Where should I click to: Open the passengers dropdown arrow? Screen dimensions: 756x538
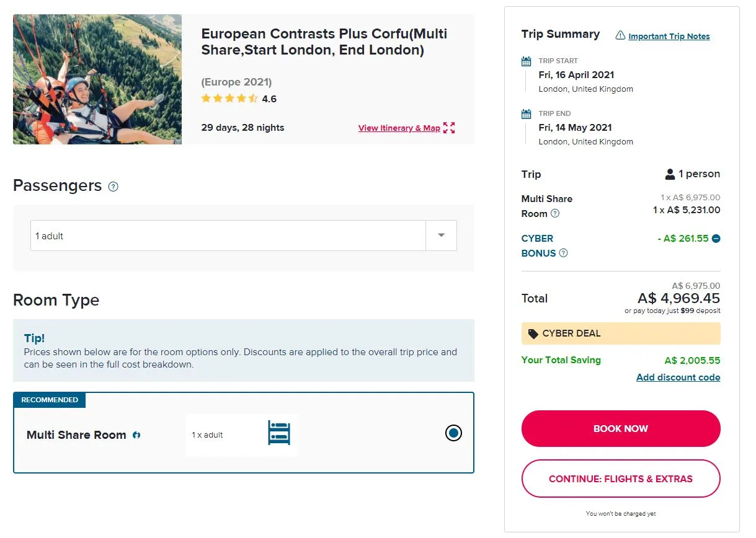[x=441, y=236]
